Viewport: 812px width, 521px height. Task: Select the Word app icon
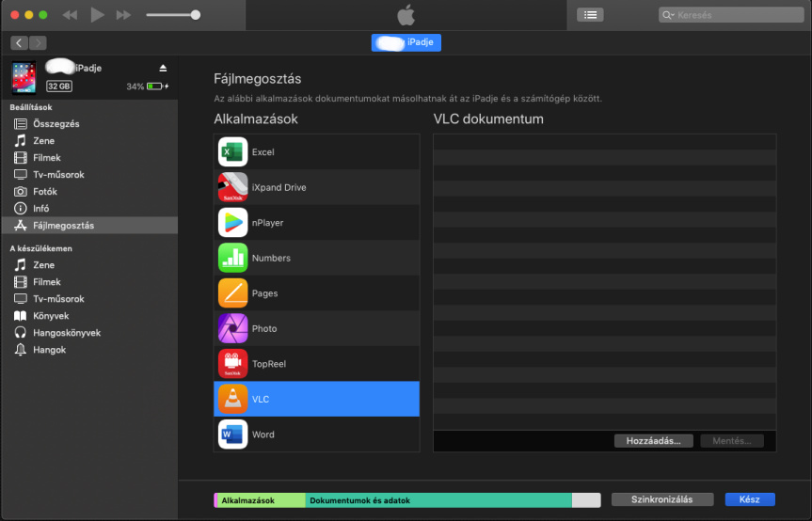coord(232,434)
